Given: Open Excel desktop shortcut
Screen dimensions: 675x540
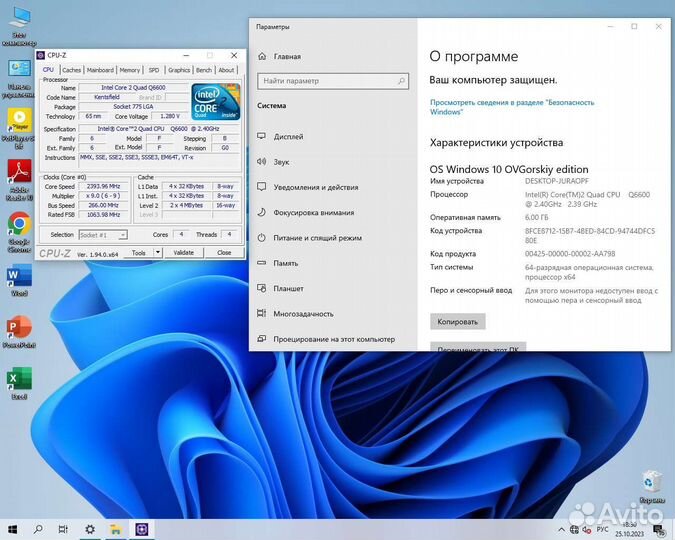Looking at the screenshot, I should pyautogui.click(x=19, y=383).
